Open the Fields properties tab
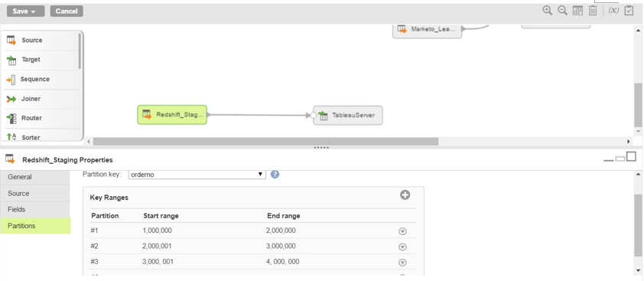The width and height of the screenshot is (644, 281). pos(35,210)
